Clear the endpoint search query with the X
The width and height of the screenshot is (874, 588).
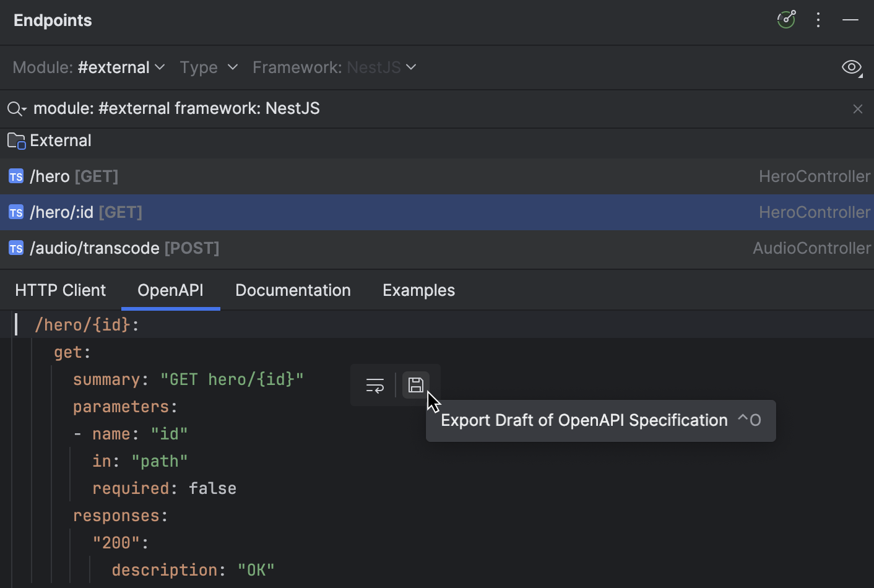[x=858, y=108]
